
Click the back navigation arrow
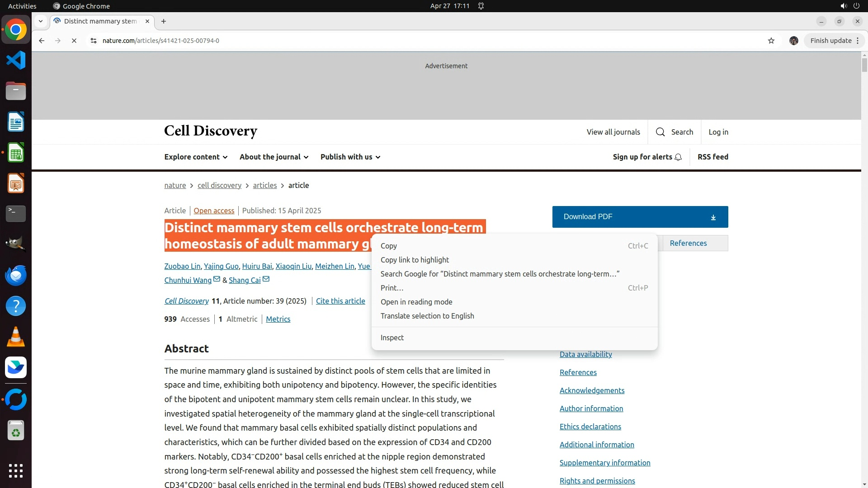tap(42, 41)
